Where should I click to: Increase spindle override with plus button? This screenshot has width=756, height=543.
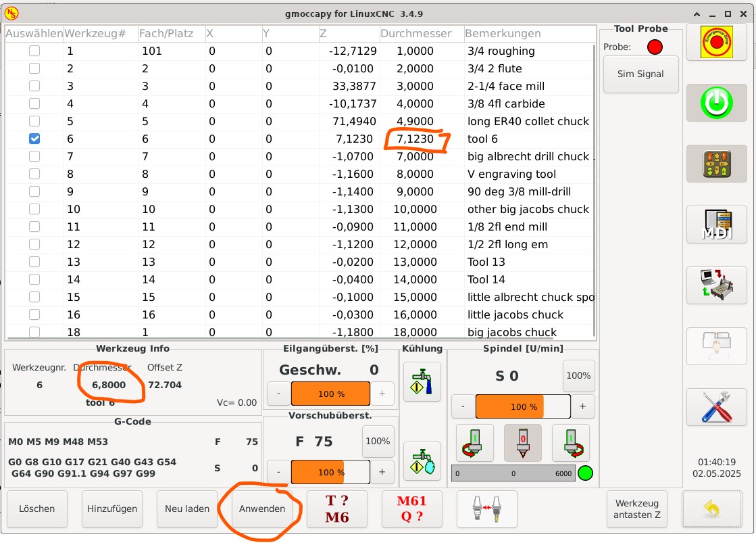[x=582, y=406]
